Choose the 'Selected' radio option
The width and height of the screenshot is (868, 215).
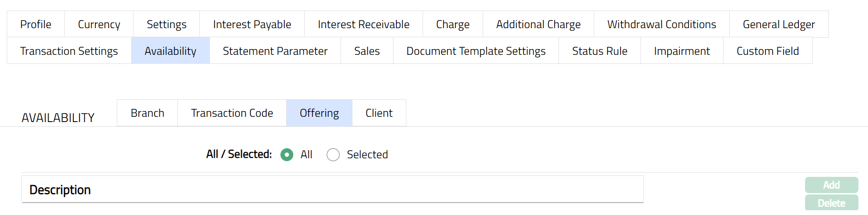point(333,155)
